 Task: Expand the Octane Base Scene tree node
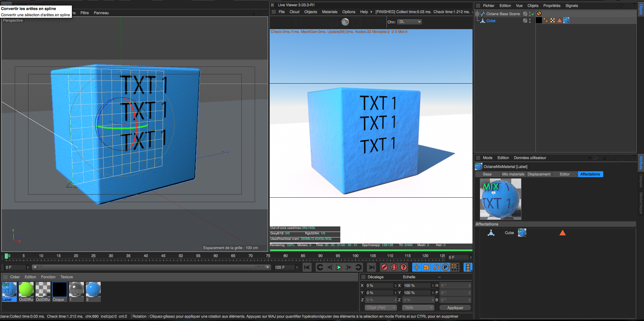(x=477, y=14)
